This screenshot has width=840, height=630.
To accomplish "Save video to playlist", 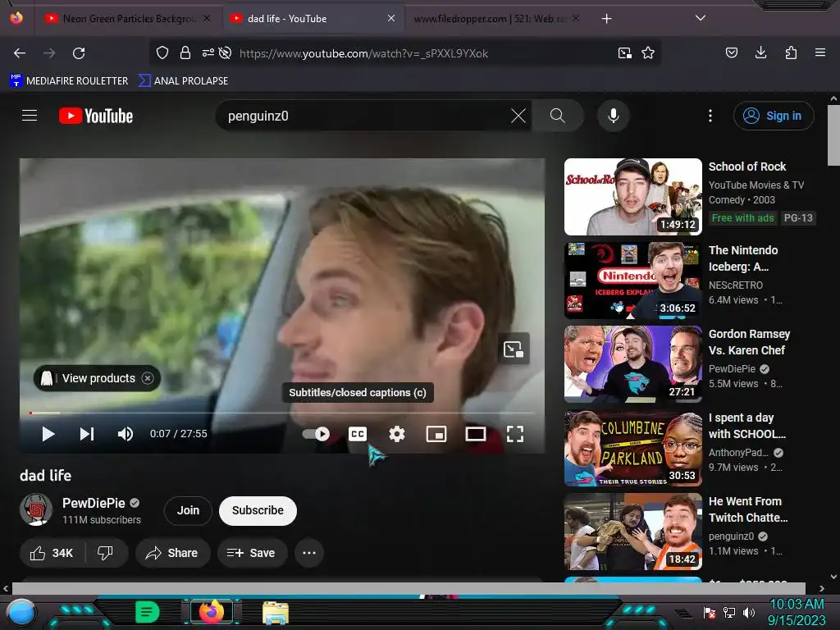I will coord(251,553).
